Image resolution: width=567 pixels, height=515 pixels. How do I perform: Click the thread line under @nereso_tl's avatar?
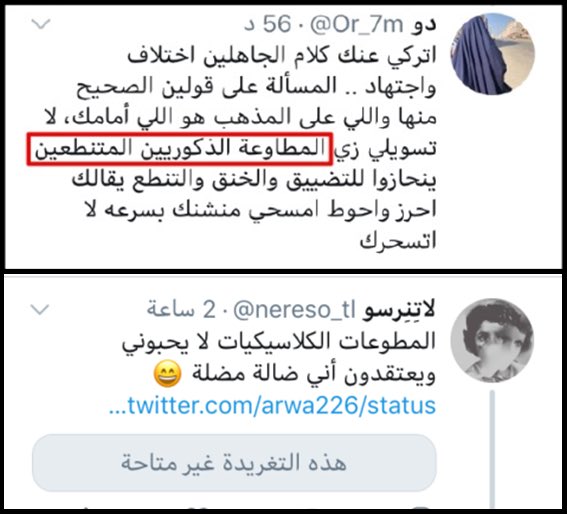coord(492,448)
